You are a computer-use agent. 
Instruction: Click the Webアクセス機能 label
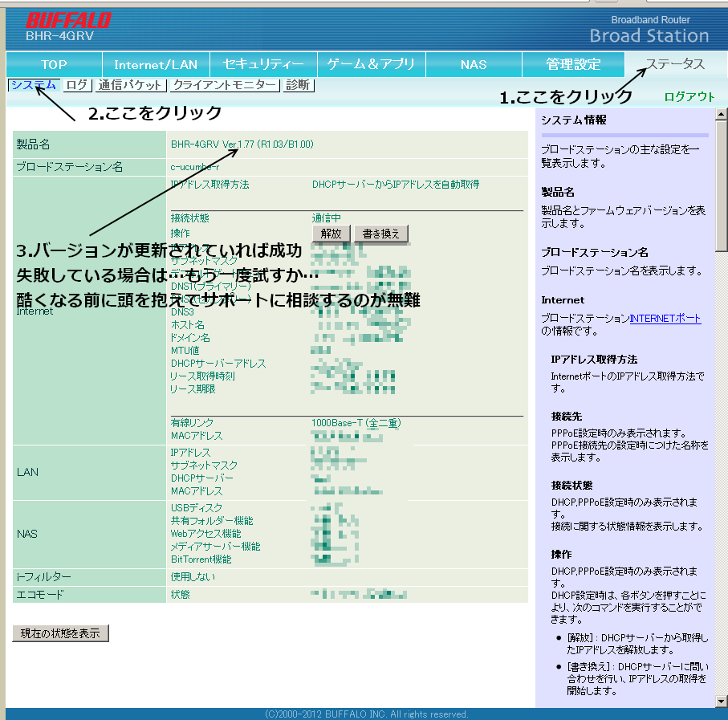point(205,534)
